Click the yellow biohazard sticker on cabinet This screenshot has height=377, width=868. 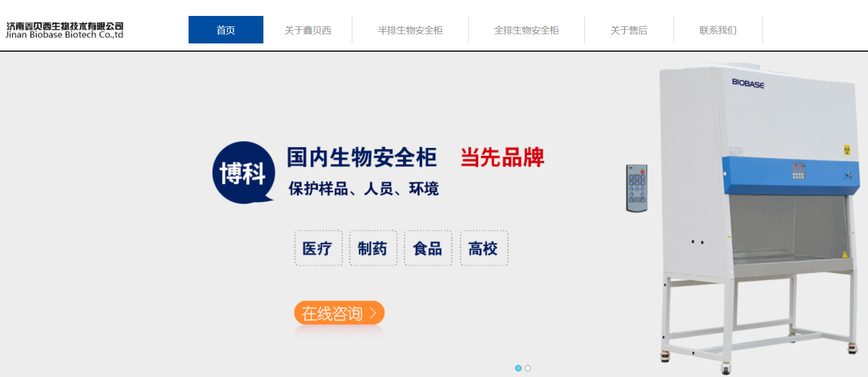847,149
